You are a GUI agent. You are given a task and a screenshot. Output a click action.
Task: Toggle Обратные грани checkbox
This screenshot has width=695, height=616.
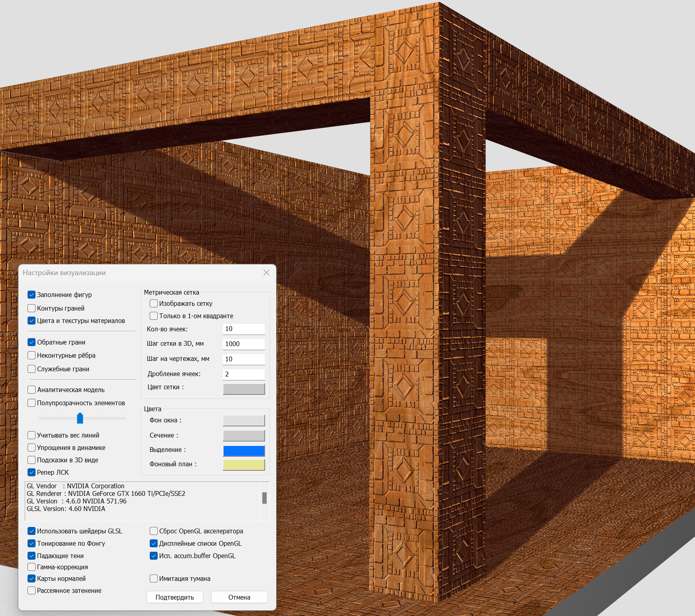32,342
